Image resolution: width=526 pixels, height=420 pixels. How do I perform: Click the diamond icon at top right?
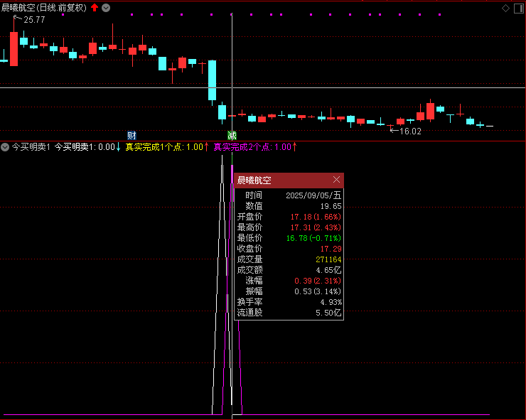(505, 9)
